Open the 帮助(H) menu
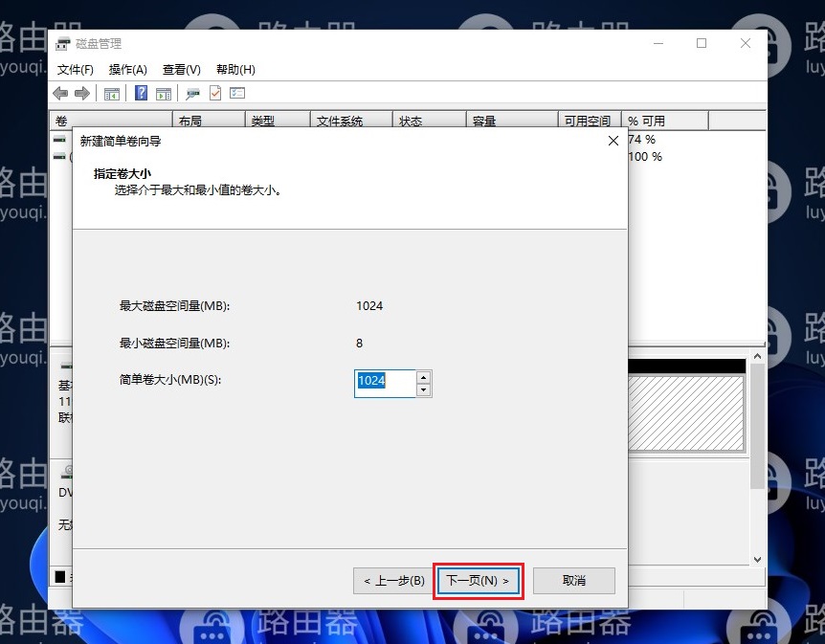The image size is (825, 644). (235, 70)
